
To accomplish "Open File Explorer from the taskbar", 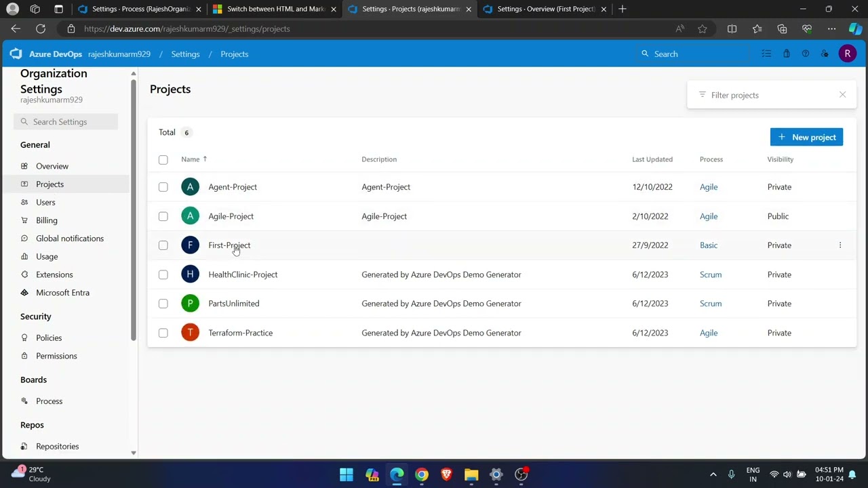I will pos(471,474).
